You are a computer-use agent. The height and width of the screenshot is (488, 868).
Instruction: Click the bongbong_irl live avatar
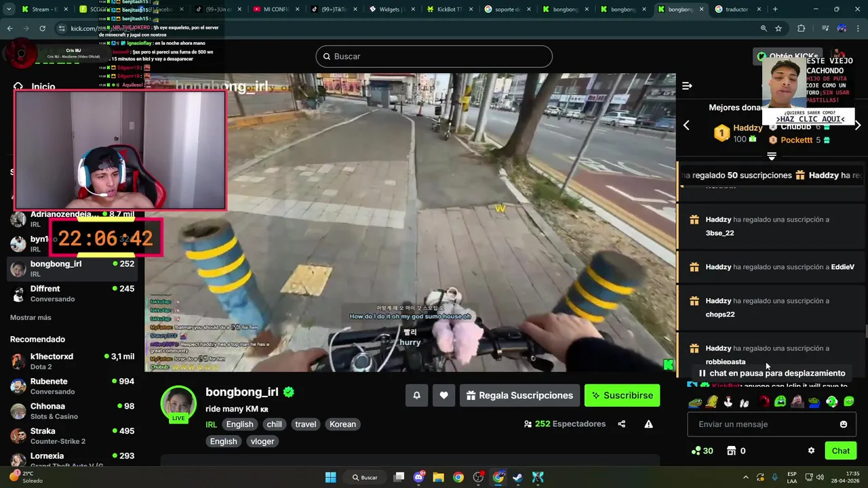178,404
